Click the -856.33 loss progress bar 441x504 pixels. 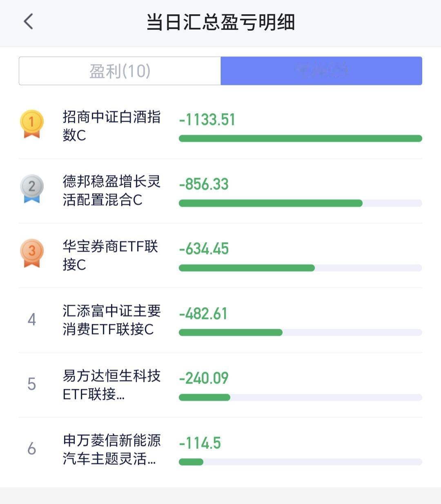tap(301, 203)
